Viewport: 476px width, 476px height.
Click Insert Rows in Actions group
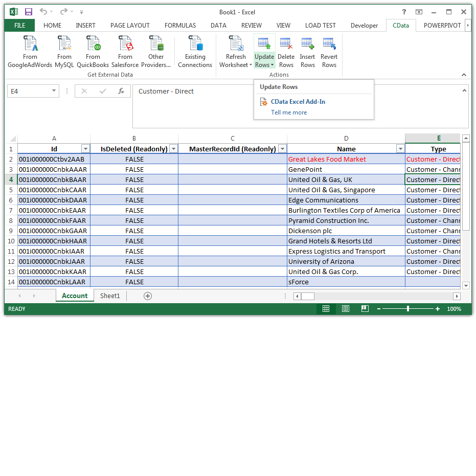click(x=307, y=52)
